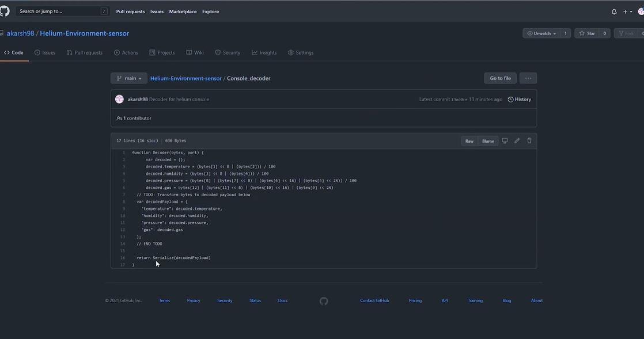Image resolution: width=644 pixels, height=339 pixels.
Task: Expand the main branch selector
Action: (129, 78)
